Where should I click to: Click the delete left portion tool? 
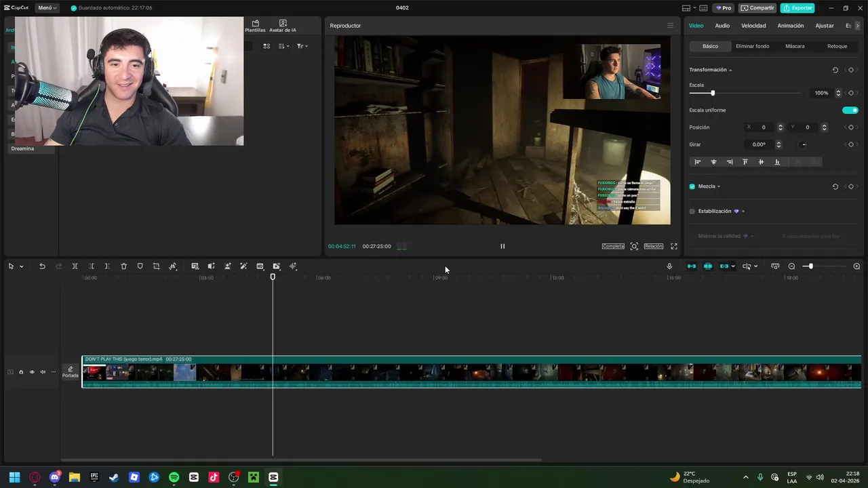point(91,266)
